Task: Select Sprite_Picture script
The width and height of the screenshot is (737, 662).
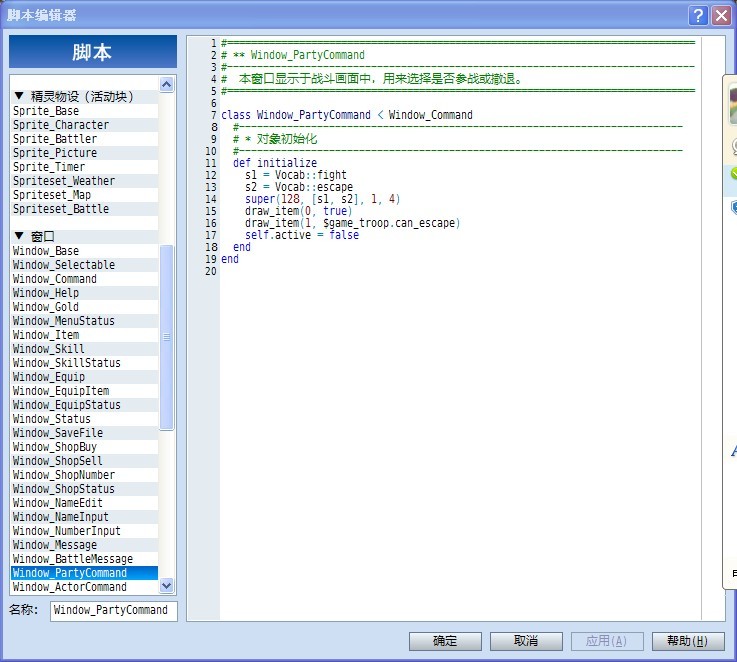Action: tap(85, 153)
